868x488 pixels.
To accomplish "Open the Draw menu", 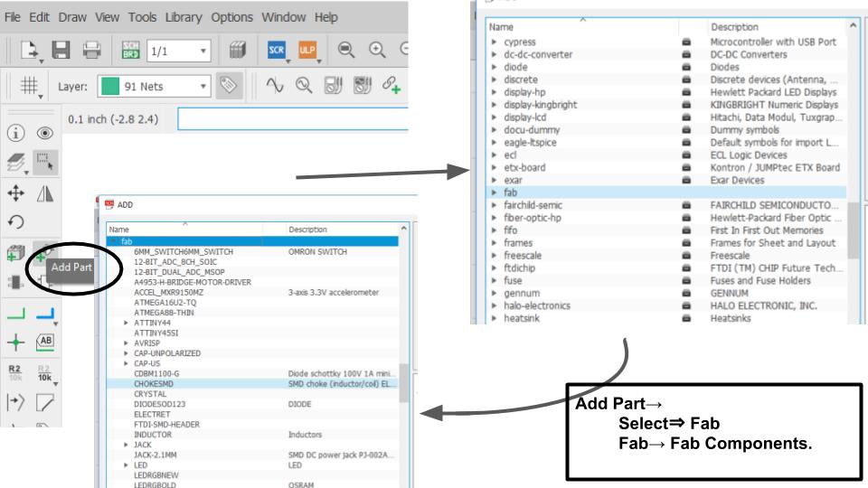I will (x=72, y=17).
